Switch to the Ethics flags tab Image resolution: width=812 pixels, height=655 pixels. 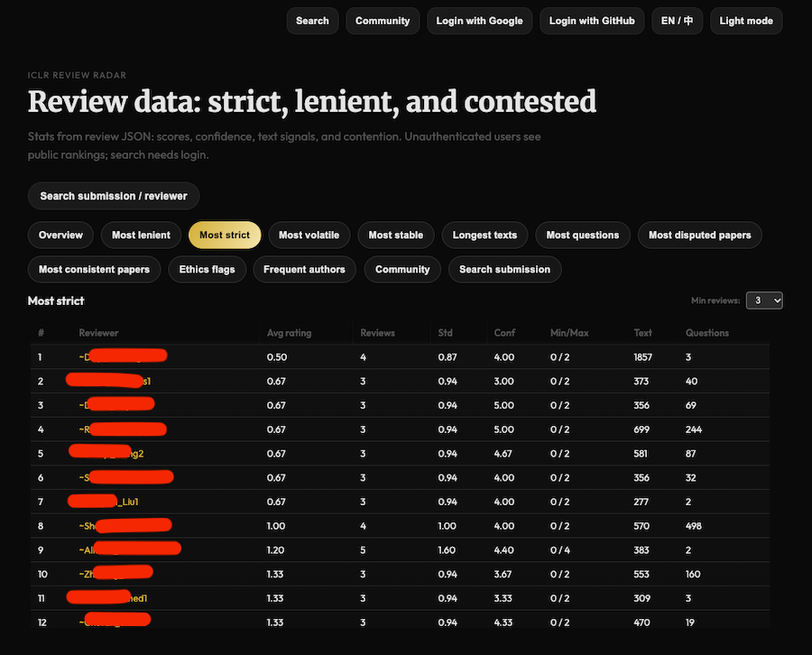pyautogui.click(x=207, y=270)
